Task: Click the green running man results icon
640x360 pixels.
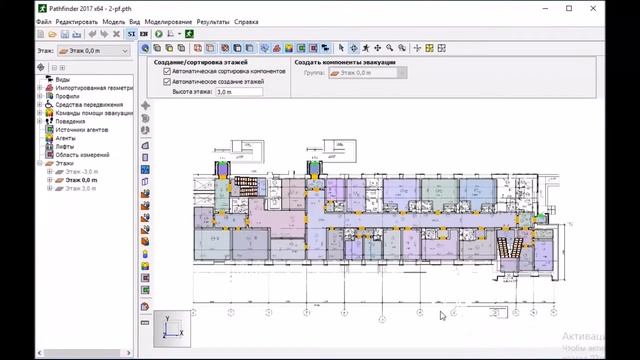Action: (x=189, y=34)
